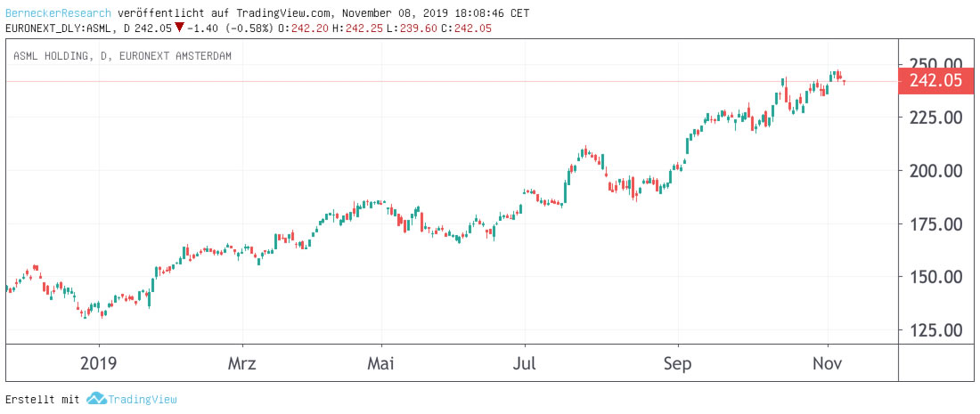Click the 150.00 price axis label
Image resolution: width=980 pixels, height=414 pixels.
(935, 277)
